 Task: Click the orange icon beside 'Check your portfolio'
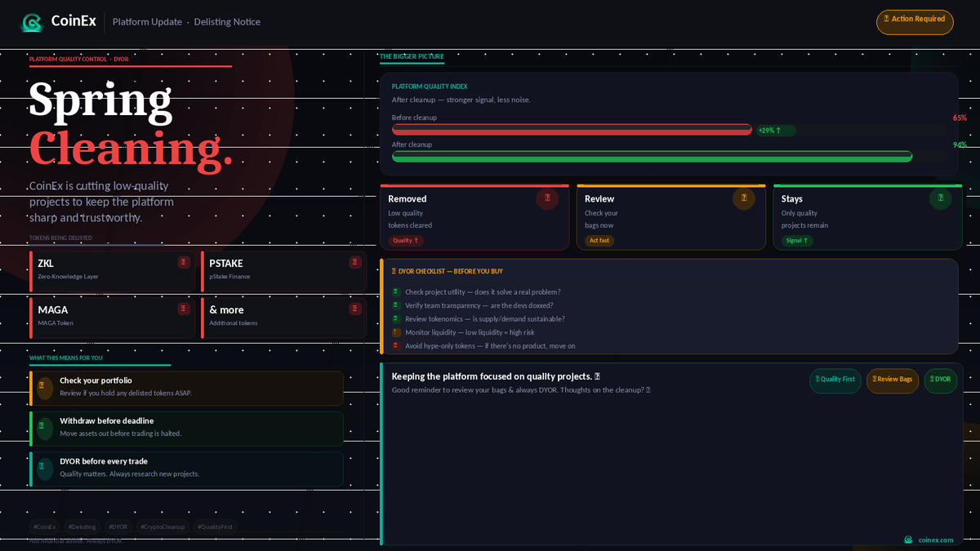coord(45,389)
